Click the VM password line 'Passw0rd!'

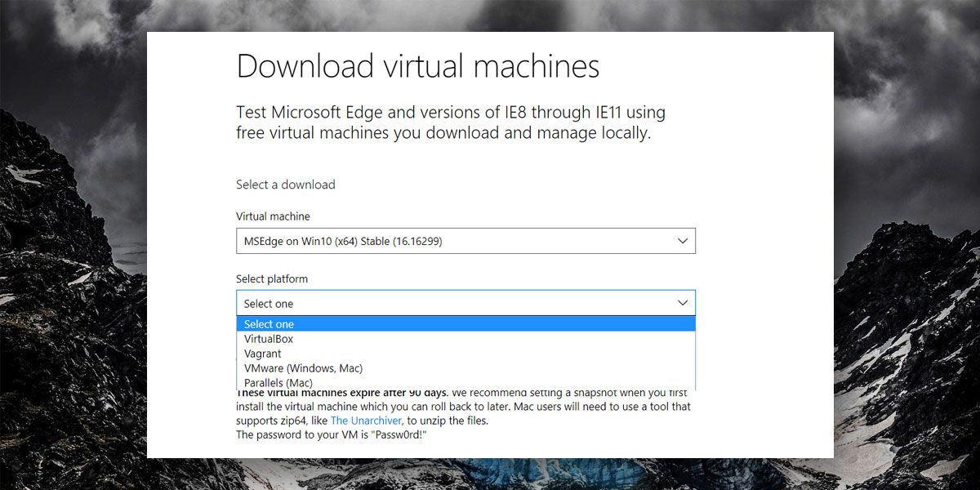coord(332,434)
